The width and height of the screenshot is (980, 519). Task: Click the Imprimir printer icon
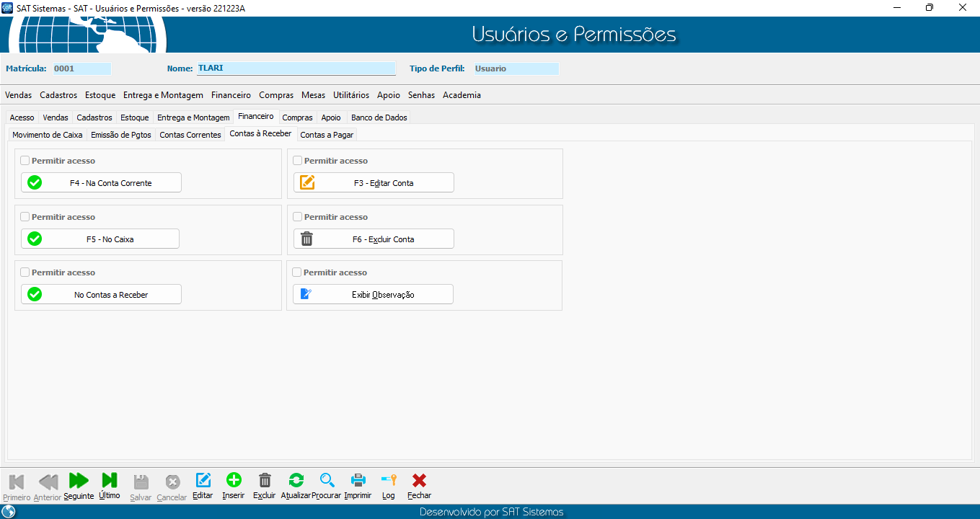click(x=358, y=481)
